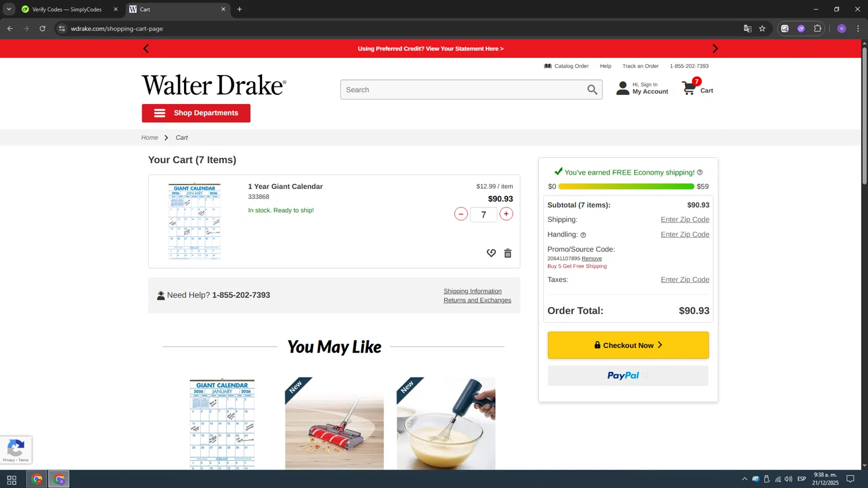Open Shipping Information link
The image size is (868, 488).
[x=472, y=291]
